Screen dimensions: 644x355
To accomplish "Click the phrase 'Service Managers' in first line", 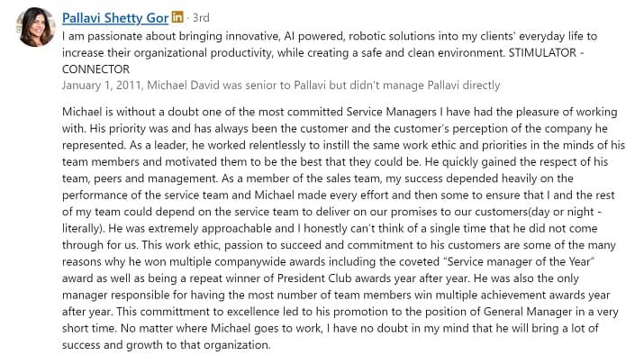I will click(x=391, y=112).
